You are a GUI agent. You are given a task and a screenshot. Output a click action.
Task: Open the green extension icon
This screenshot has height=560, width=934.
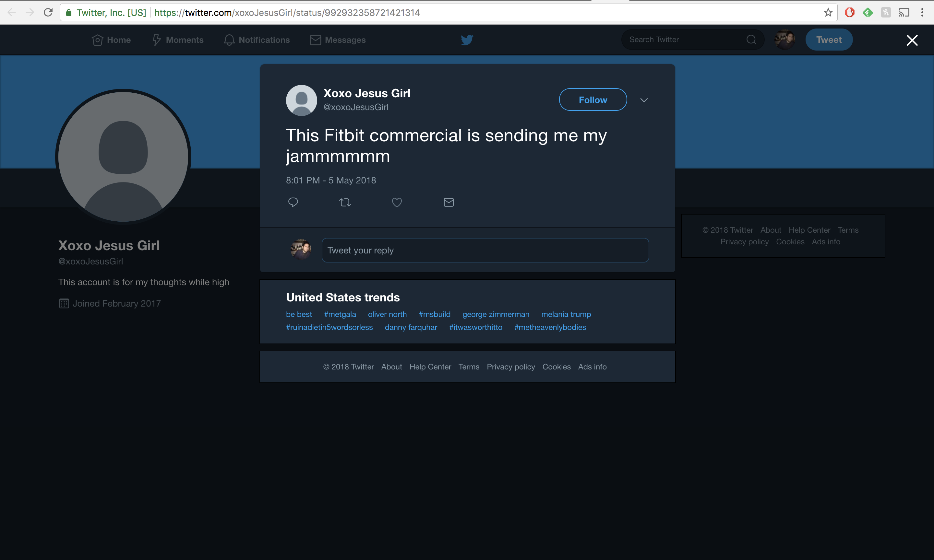pyautogui.click(x=868, y=12)
